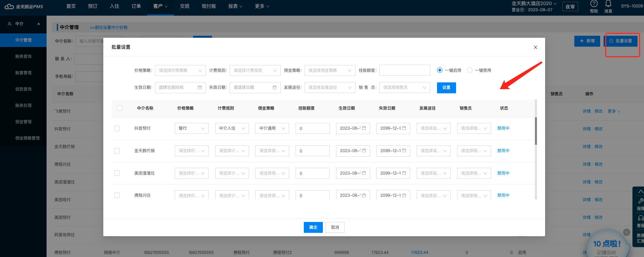Collapse the 中介 sidebar section
The image size is (644, 257).
pyautogui.click(x=39, y=24)
